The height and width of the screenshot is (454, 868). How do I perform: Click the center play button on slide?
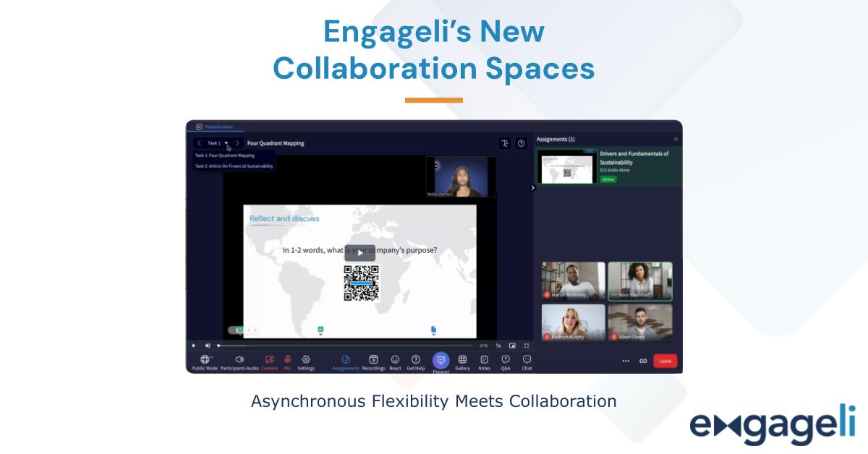(x=359, y=253)
